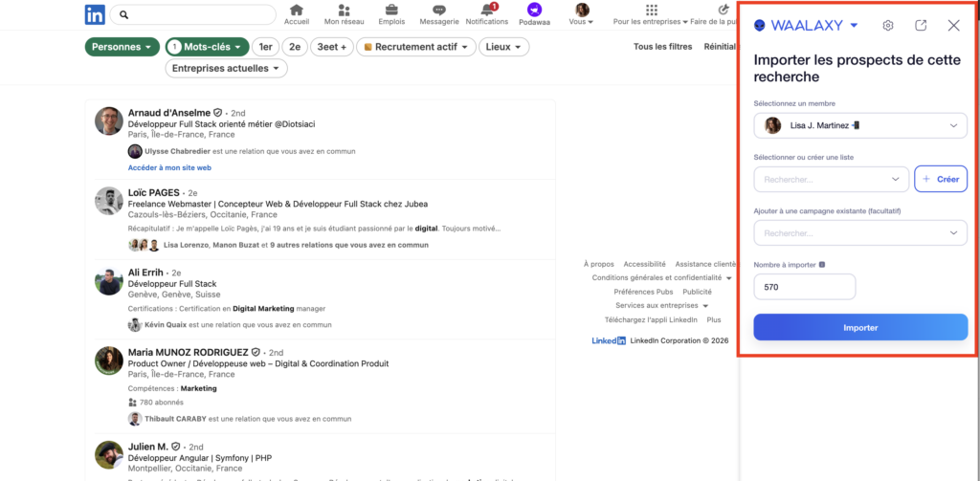Toggle the 3e et + connection filter
This screenshot has height=481, width=980.
(332, 47)
